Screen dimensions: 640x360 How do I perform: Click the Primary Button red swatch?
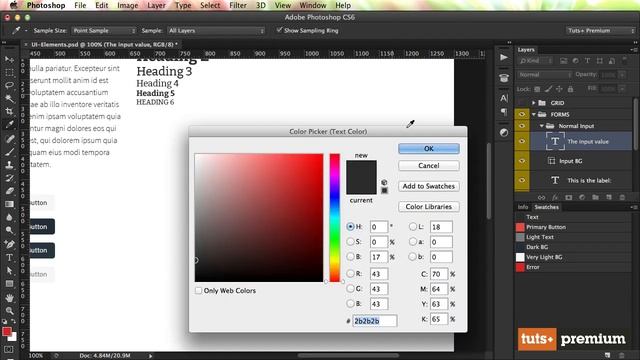coord(520,227)
